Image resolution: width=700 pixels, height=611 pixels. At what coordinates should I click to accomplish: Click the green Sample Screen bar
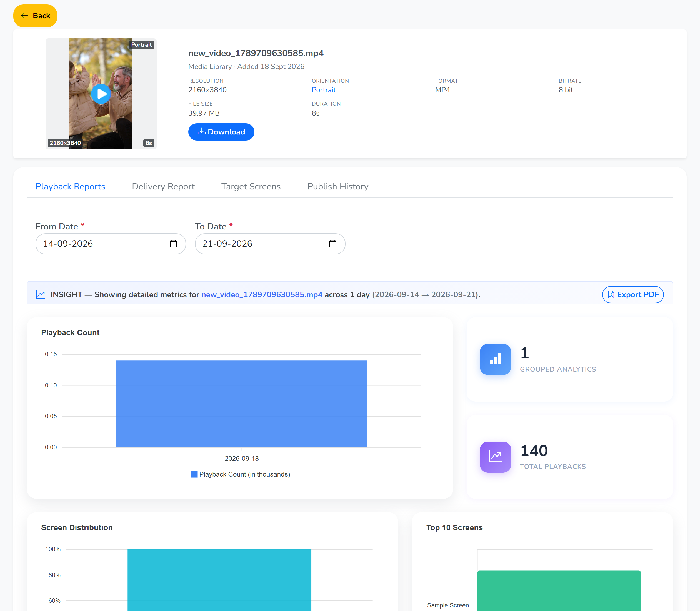[559, 590]
